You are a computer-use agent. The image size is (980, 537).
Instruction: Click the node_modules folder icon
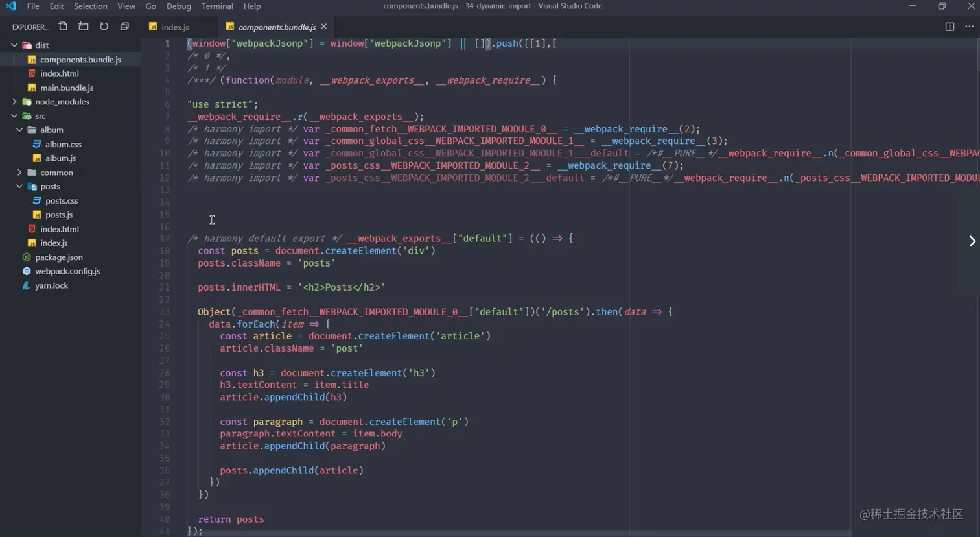click(x=27, y=102)
